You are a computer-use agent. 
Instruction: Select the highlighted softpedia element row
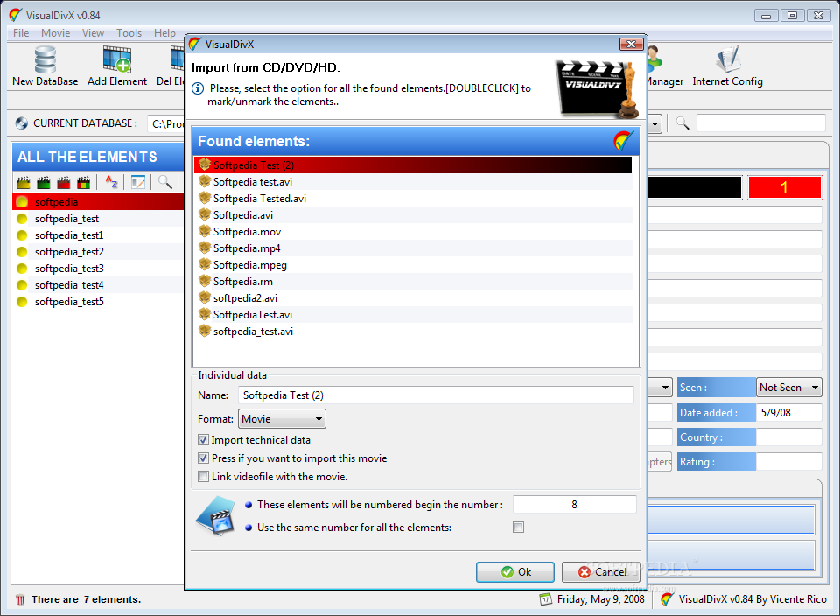[99, 202]
